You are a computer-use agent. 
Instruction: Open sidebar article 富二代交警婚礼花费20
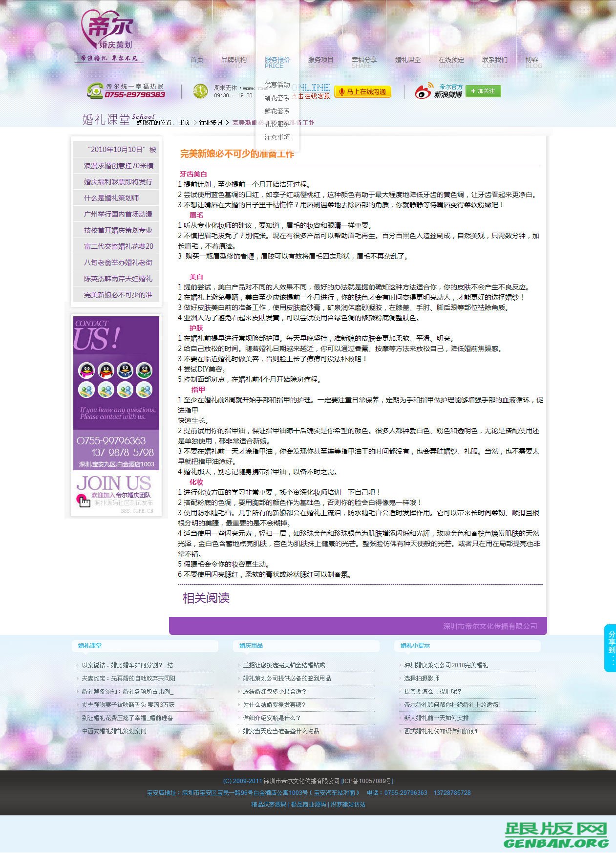(x=116, y=246)
